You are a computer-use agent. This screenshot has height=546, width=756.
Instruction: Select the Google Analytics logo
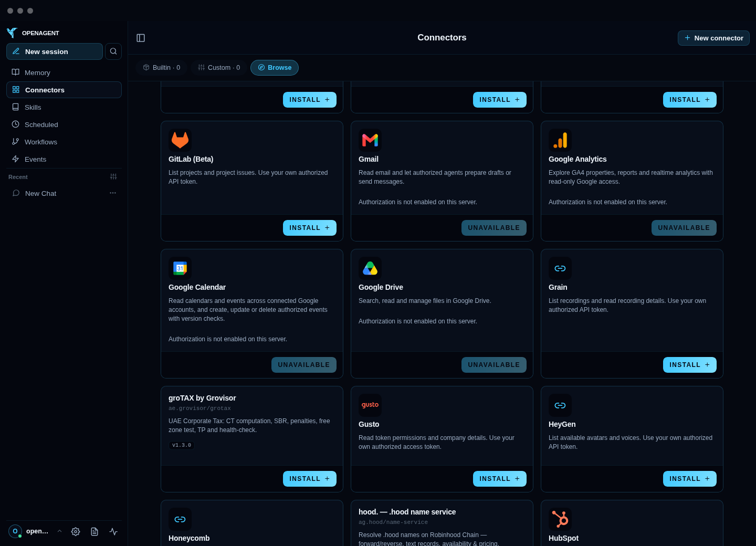pyautogui.click(x=560, y=140)
